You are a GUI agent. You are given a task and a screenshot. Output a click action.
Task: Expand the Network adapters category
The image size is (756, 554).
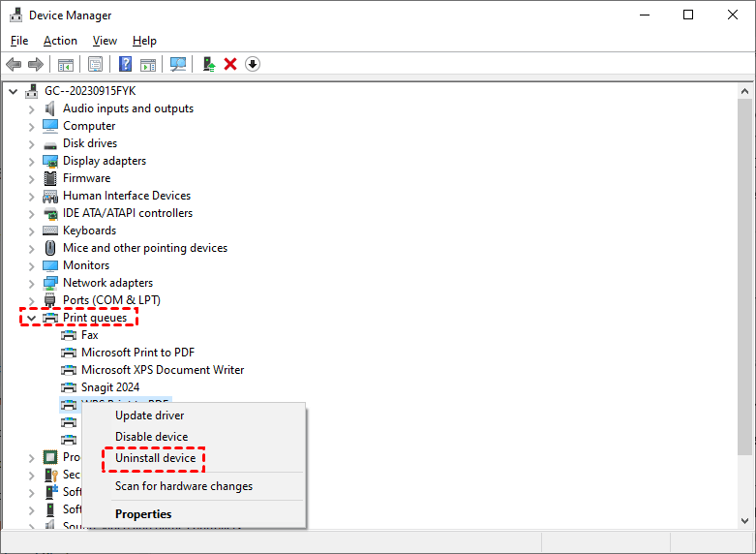click(31, 283)
